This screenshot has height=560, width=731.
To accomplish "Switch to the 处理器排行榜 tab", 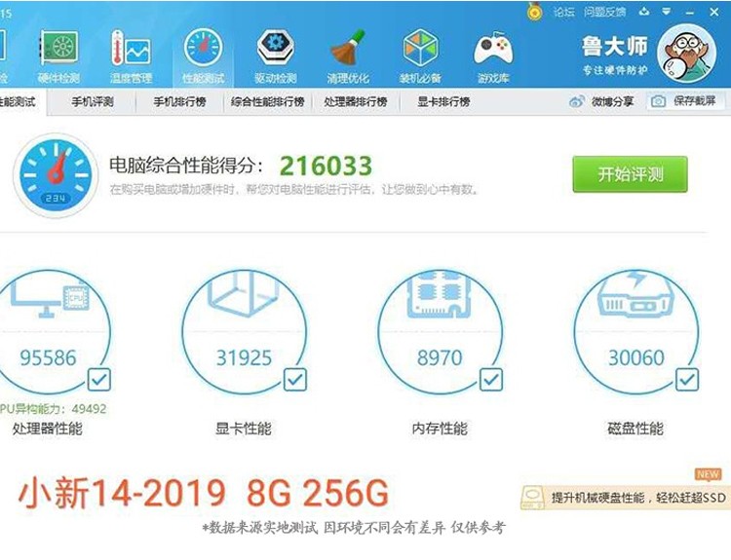I will click(356, 101).
